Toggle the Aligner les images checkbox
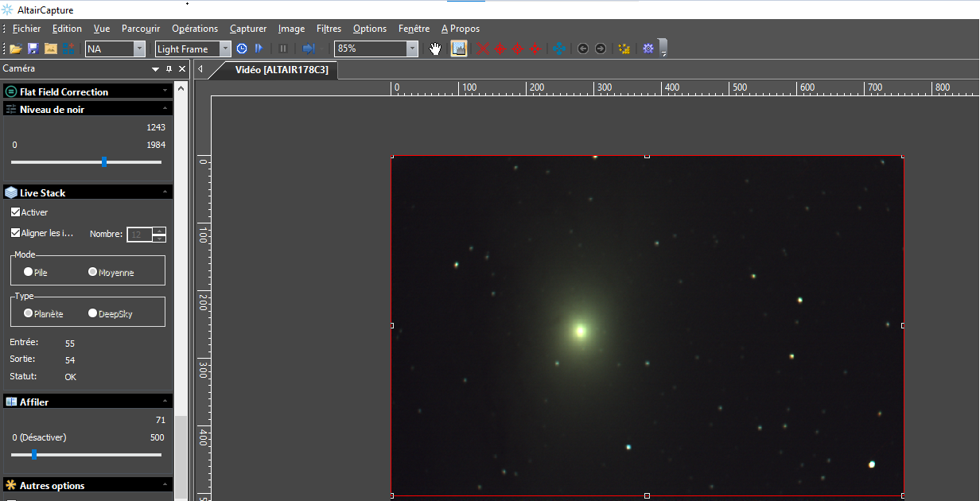 (16, 233)
